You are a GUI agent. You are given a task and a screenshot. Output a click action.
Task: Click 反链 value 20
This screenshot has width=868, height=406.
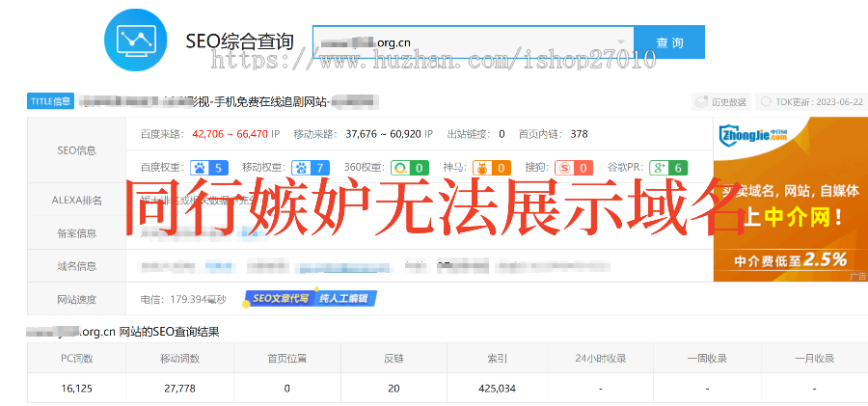click(x=393, y=389)
